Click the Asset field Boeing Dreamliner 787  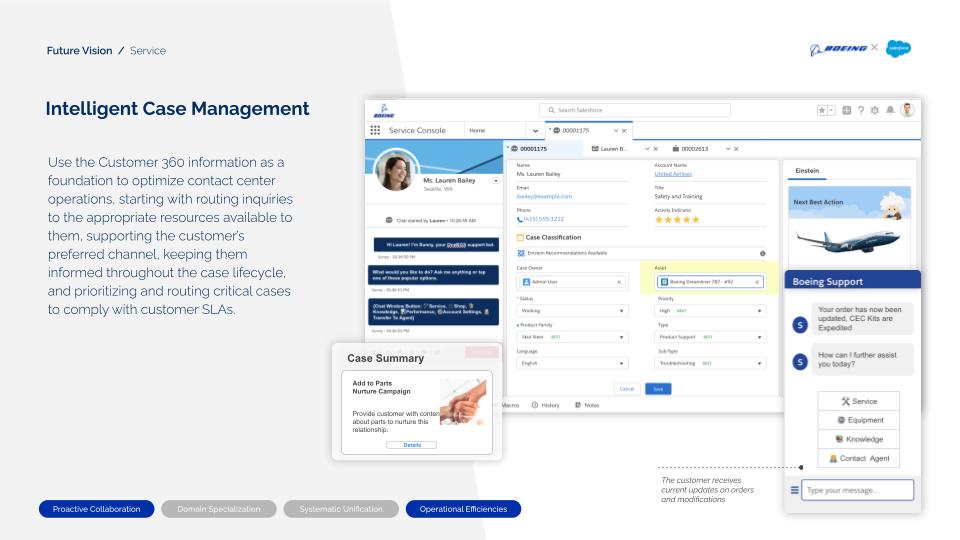[x=710, y=282]
